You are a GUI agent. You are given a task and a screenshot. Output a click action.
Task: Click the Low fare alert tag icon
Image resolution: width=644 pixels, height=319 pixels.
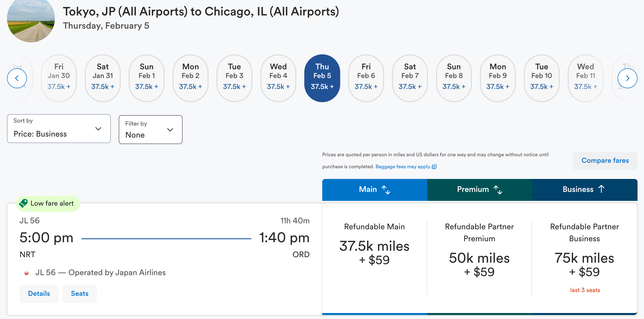(23, 203)
